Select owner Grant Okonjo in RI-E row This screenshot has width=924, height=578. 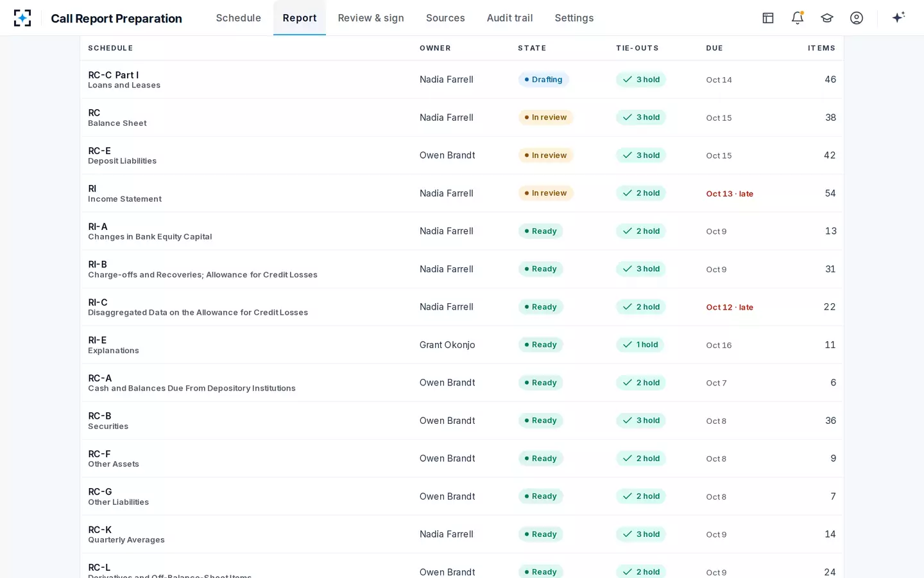tap(447, 345)
